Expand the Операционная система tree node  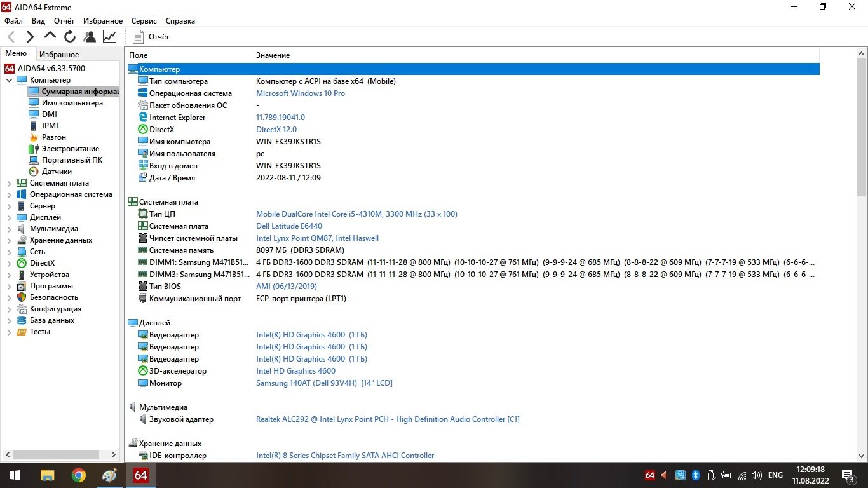pyautogui.click(x=9, y=194)
